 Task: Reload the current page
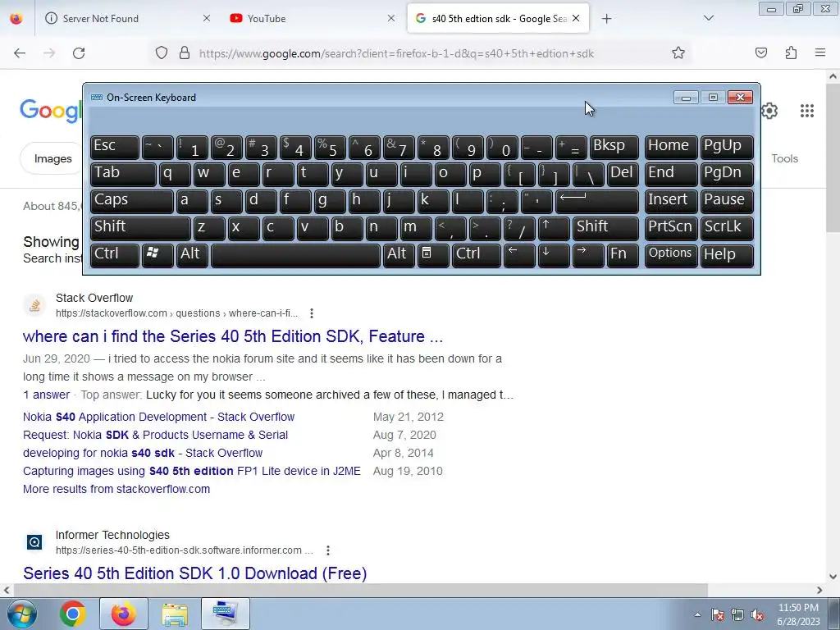79,53
